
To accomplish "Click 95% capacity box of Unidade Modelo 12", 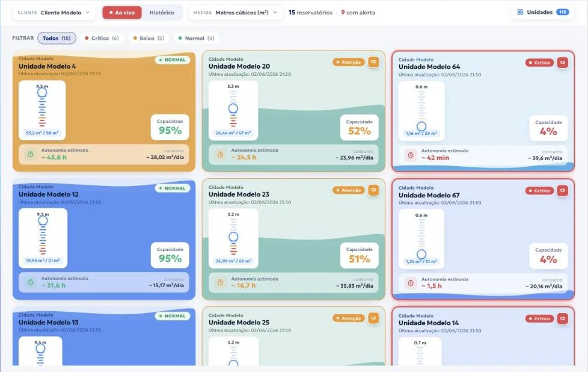I will [170, 255].
